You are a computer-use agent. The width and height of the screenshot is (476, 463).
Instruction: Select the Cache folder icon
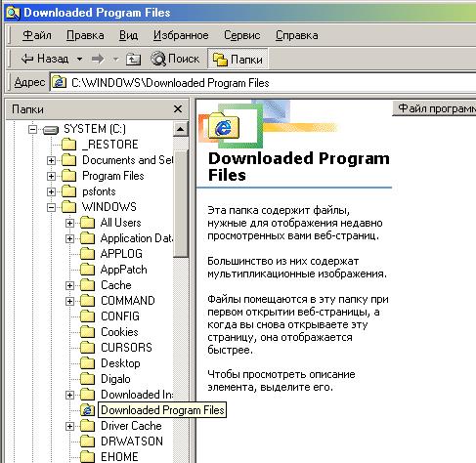(87, 285)
